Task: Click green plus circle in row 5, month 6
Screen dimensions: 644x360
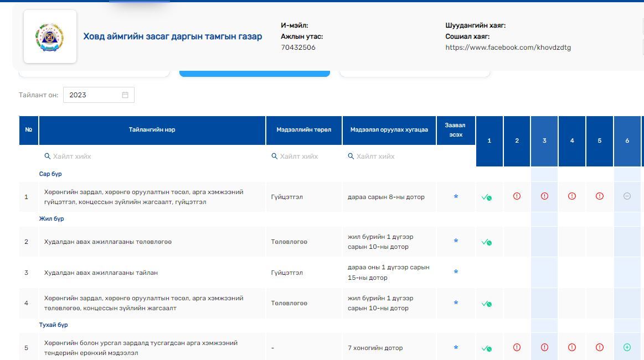Action: (x=627, y=347)
